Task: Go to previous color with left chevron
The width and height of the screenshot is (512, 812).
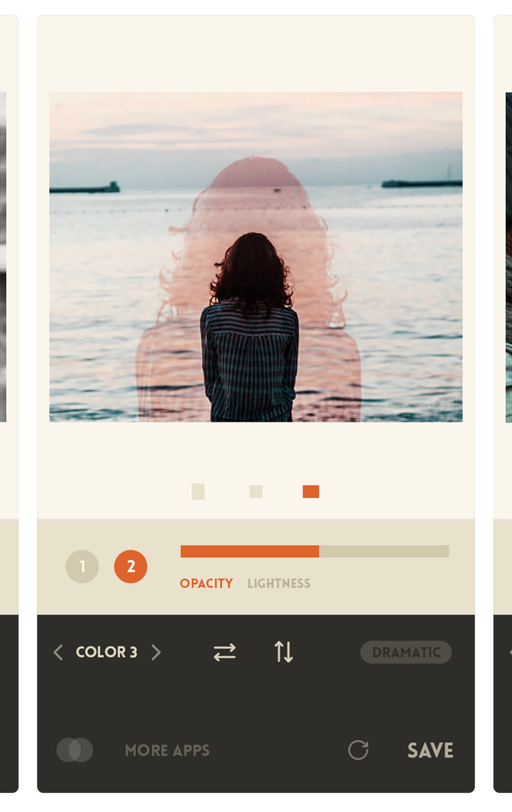Action: tap(58, 652)
